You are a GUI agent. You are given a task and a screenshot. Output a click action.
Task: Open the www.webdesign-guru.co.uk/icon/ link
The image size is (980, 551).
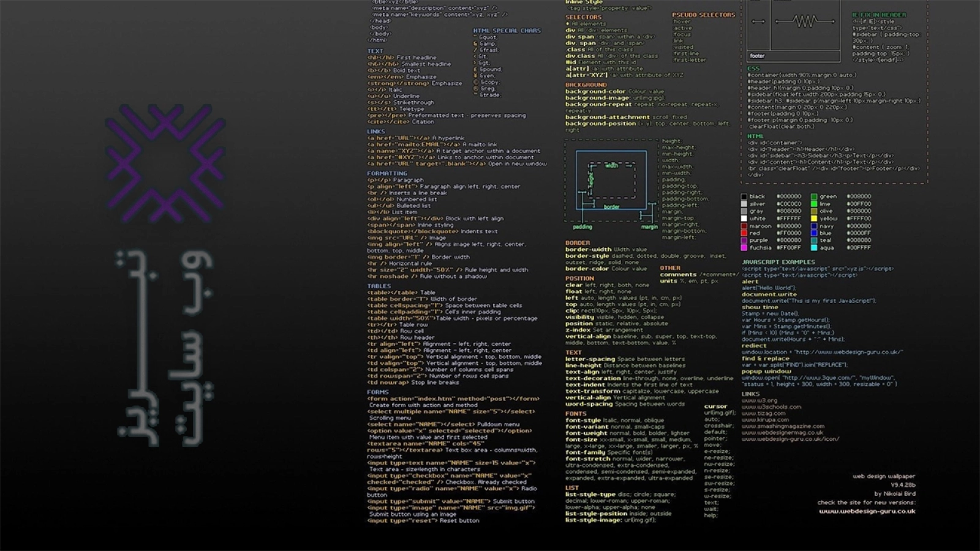[x=790, y=439]
